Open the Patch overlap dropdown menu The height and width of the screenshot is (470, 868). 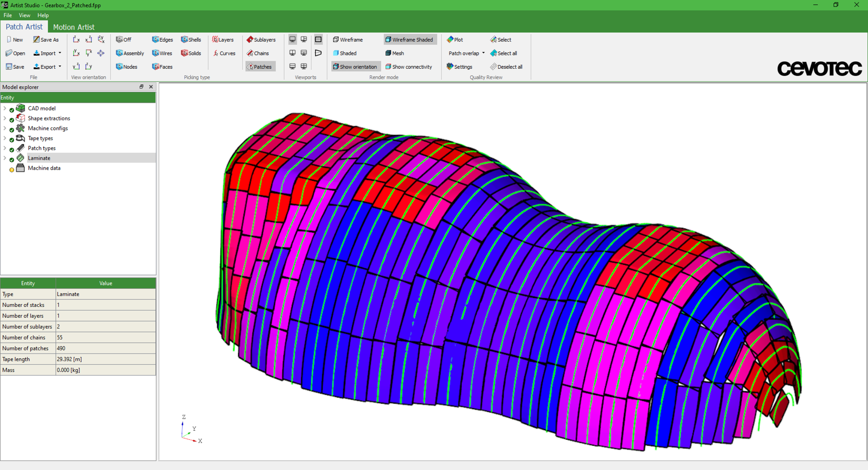482,53
